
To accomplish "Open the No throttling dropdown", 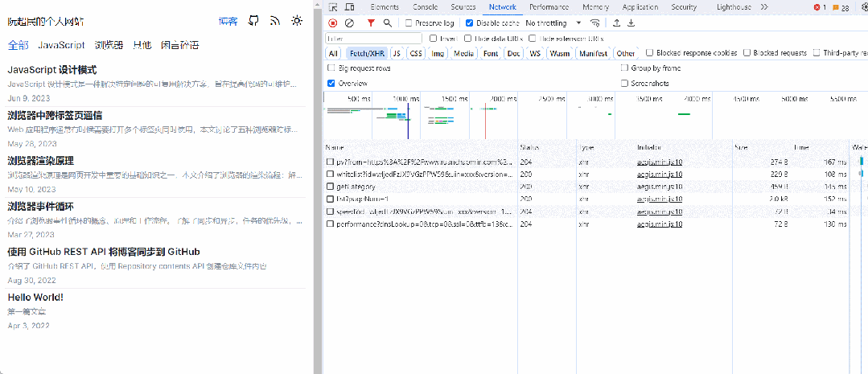I will [553, 23].
